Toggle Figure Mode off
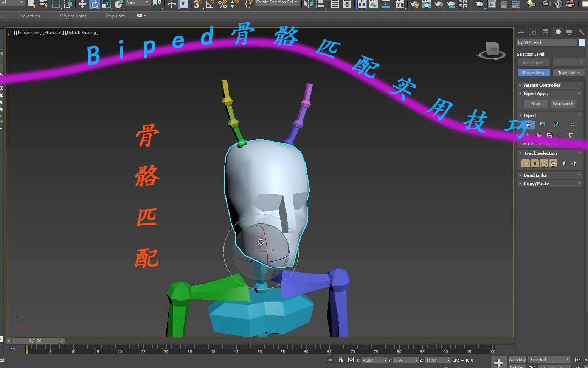Viewport: 588px width, 368px height. 528,125
